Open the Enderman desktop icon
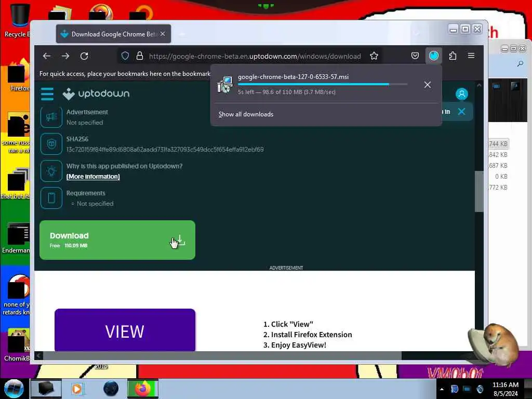532x399 pixels. coord(16,238)
